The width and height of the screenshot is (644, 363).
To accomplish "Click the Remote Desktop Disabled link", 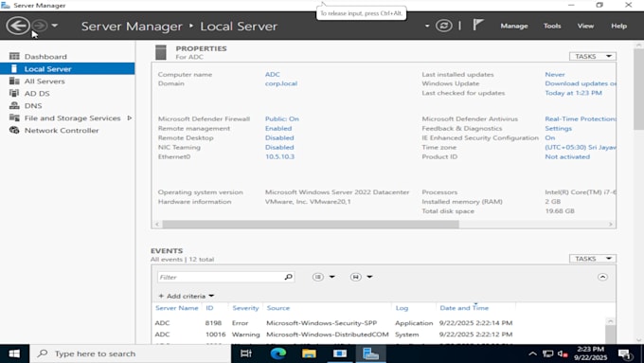I will pos(279,137).
